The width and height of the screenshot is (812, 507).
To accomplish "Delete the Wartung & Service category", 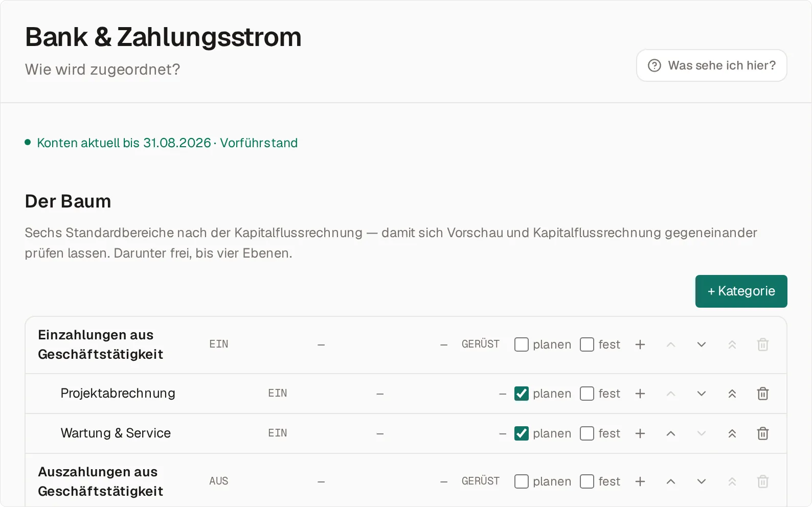I will pyautogui.click(x=763, y=433).
